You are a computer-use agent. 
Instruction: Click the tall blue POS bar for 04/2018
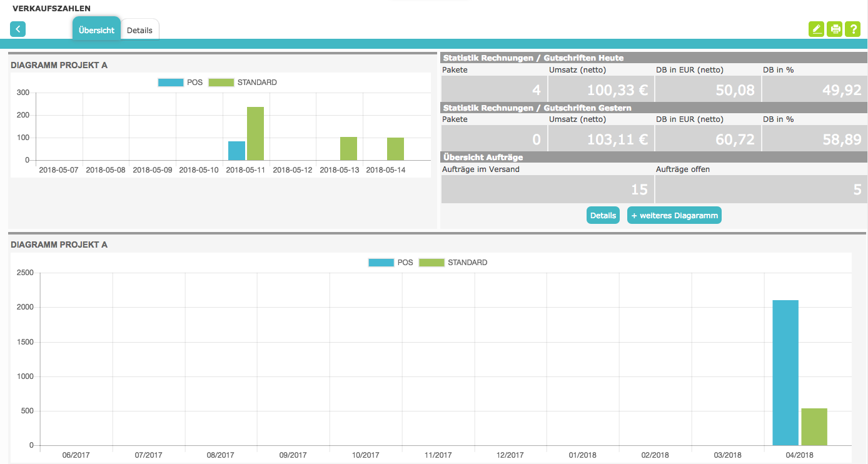[785, 373]
